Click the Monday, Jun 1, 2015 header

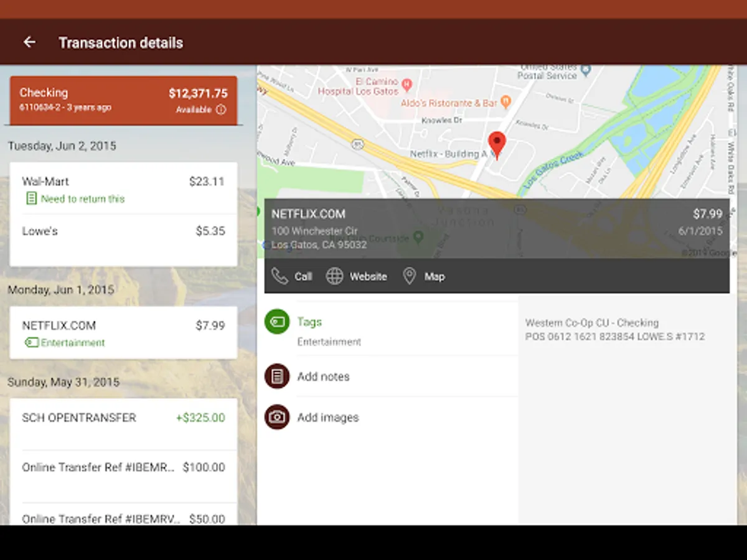point(60,289)
